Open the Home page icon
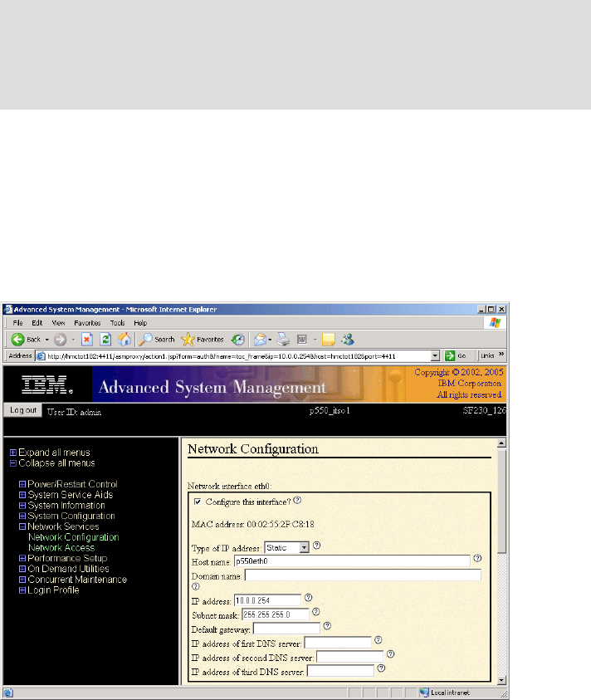This screenshot has height=700, width=591. tap(125, 340)
